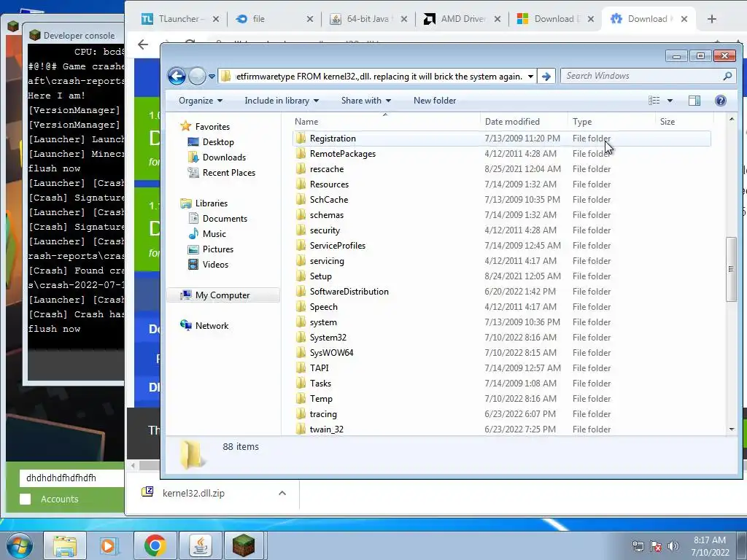Image resolution: width=747 pixels, height=560 pixels.
Task: Click the volume speaker tray icon
Action: (673, 546)
